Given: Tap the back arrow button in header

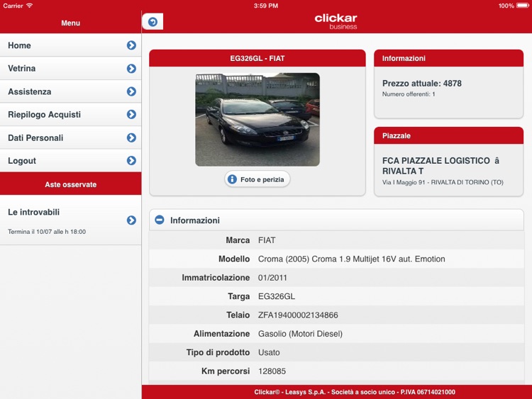Looking at the screenshot, I should coord(153,22).
